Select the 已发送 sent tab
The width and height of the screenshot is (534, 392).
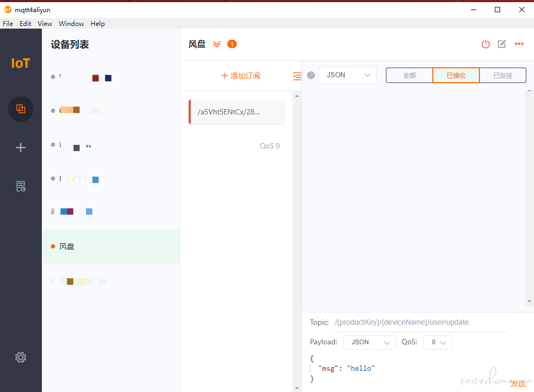[503, 75]
